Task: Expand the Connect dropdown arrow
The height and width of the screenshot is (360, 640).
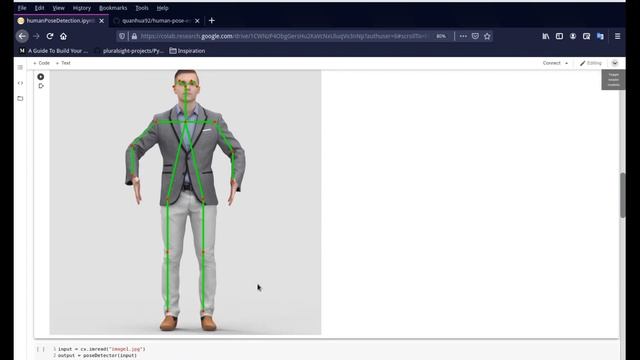Action: click(567, 63)
